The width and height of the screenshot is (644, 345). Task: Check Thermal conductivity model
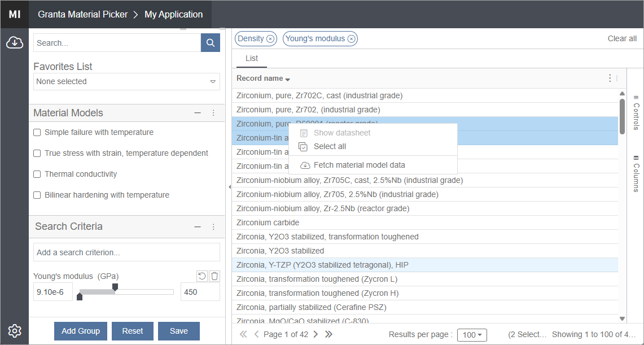pyautogui.click(x=37, y=174)
